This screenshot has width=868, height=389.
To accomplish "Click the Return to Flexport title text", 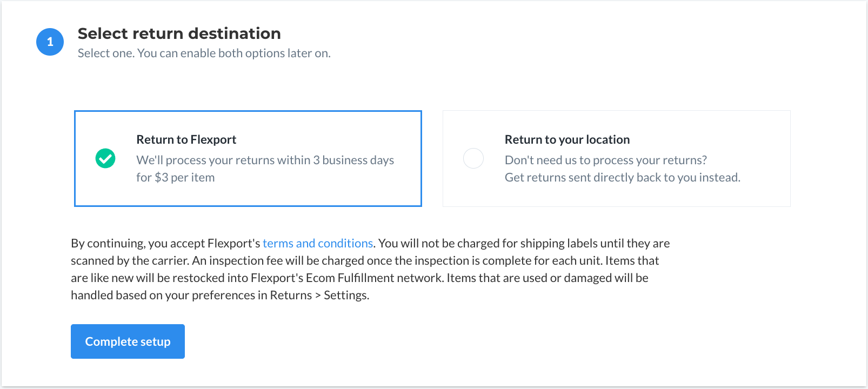I will (x=186, y=139).
